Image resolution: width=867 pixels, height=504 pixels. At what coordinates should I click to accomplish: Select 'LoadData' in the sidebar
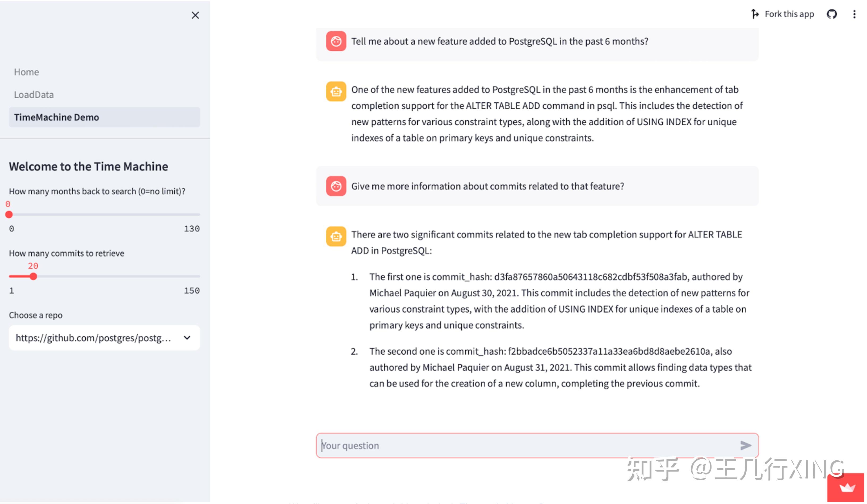(34, 94)
